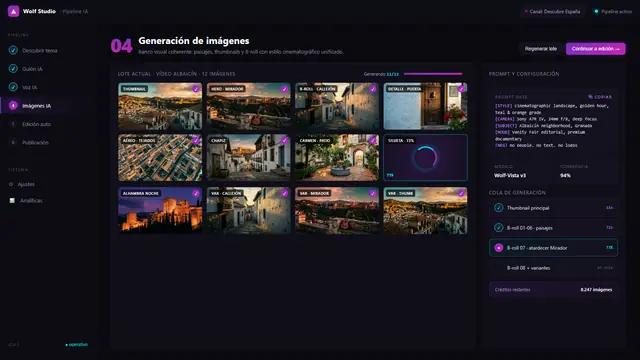Open the Alhambra Noche image tile
The image size is (640, 360).
[160, 211]
